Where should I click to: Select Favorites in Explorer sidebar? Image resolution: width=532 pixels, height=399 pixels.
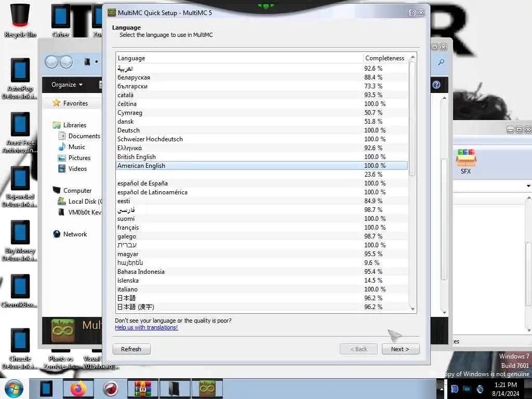(71, 103)
